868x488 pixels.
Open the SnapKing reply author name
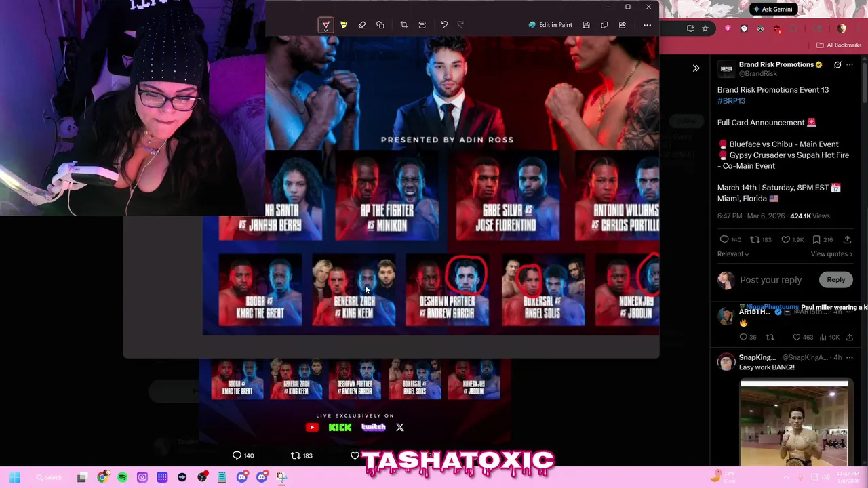point(757,357)
